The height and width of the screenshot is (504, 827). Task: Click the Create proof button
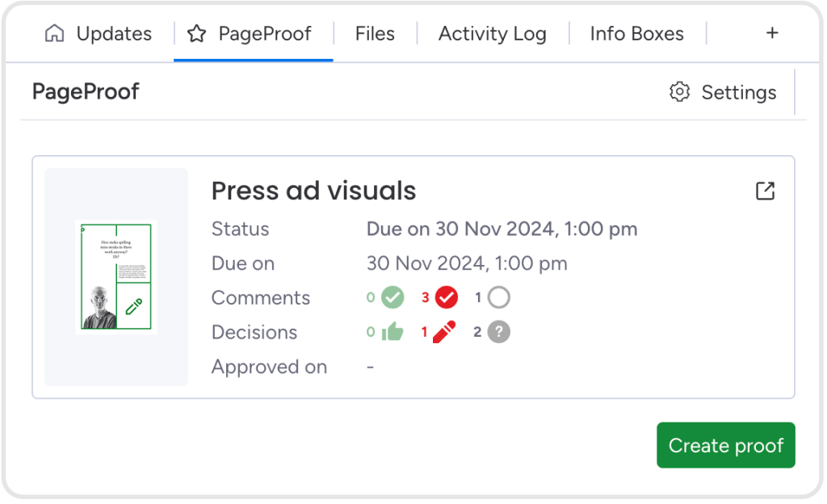point(725,445)
